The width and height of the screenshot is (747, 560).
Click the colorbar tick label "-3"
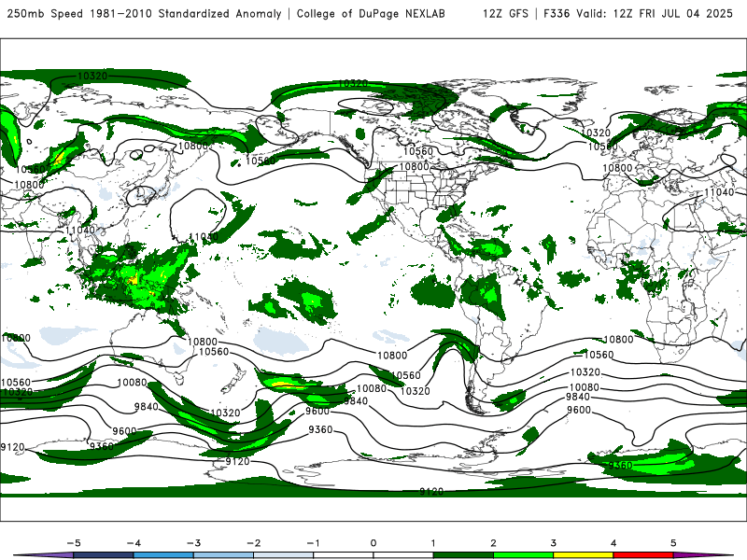tap(193, 543)
